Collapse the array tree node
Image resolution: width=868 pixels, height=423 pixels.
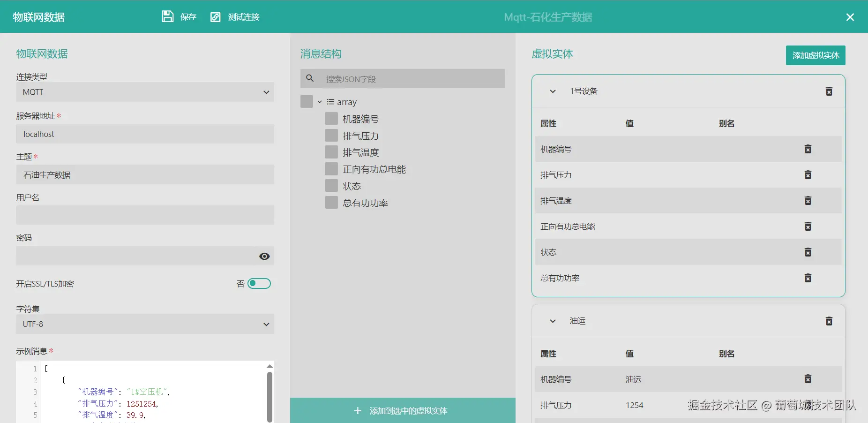coord(320,102)
